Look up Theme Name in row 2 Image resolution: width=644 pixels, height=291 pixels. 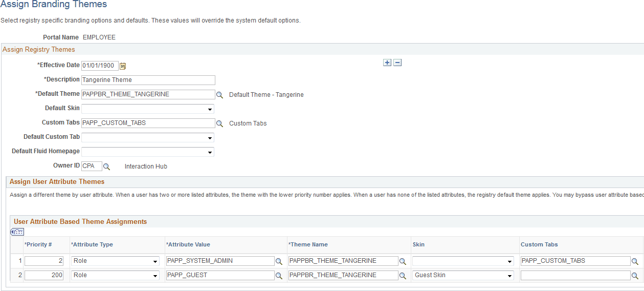tap(403, 276)
